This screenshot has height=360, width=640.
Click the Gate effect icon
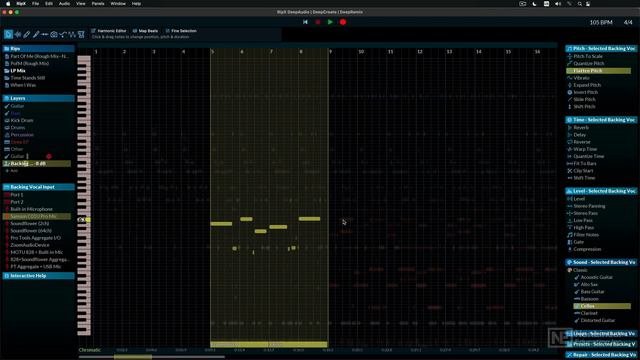[569, 242]
